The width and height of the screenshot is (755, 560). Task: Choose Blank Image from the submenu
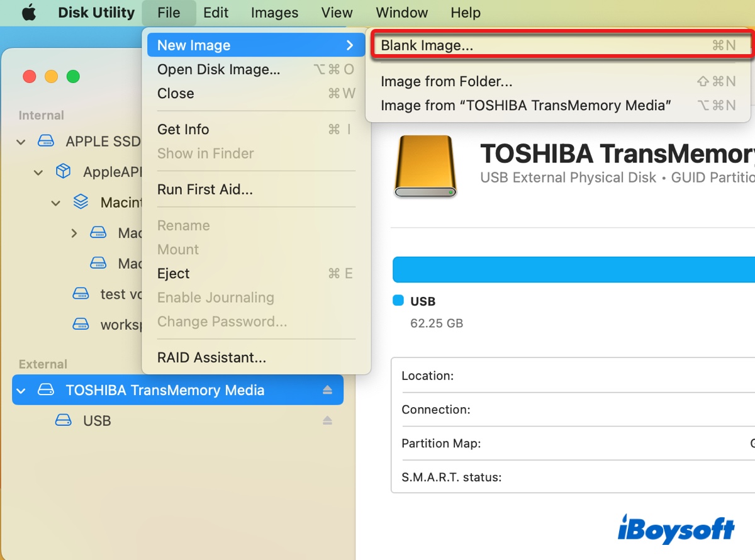(x=427, y=45)
